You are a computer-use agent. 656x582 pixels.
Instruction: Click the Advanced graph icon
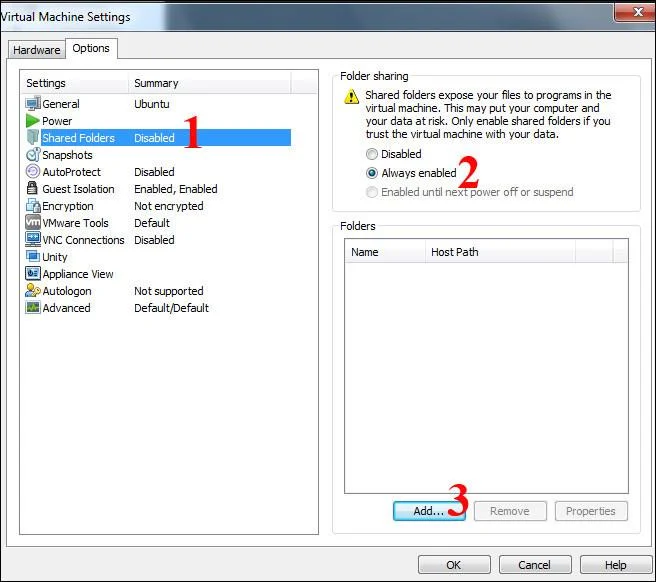click(33, 308)
